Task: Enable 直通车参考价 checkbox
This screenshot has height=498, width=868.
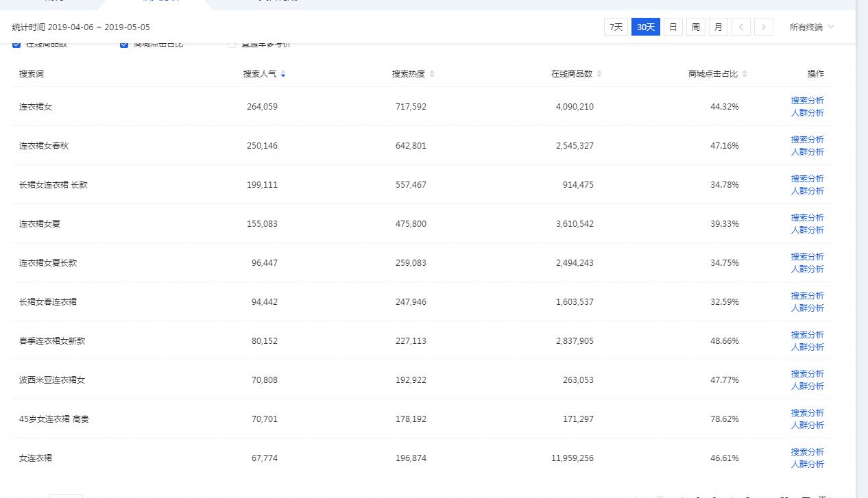Action: coord(232,45)
